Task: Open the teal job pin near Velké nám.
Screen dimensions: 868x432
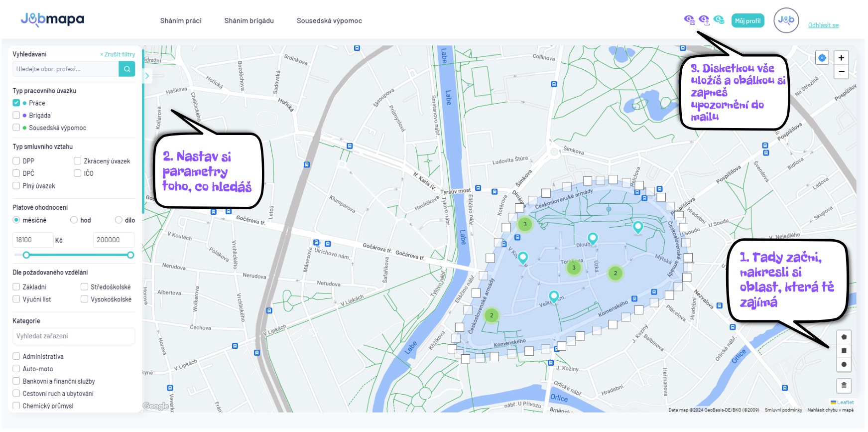Action: click(x=554, y=297)
